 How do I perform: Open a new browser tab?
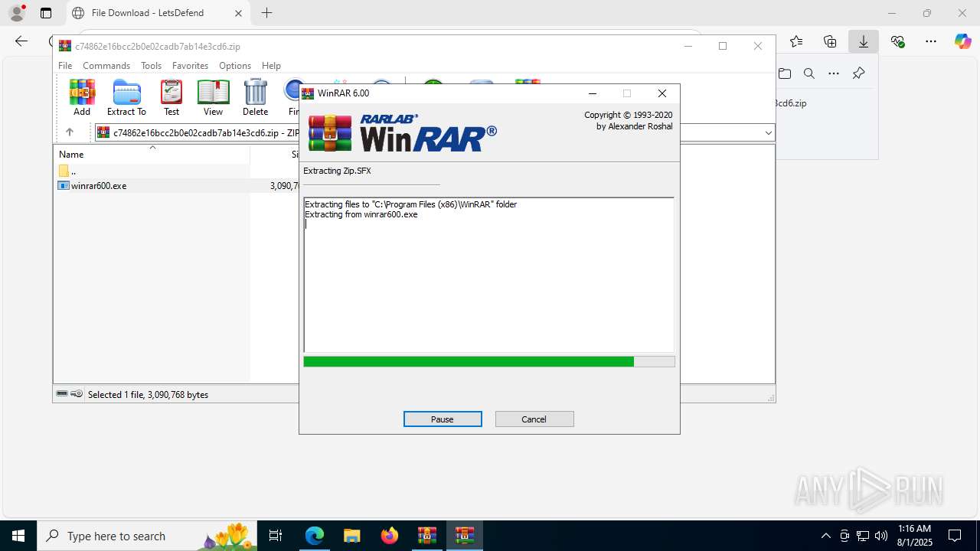[x=266, y=13]
